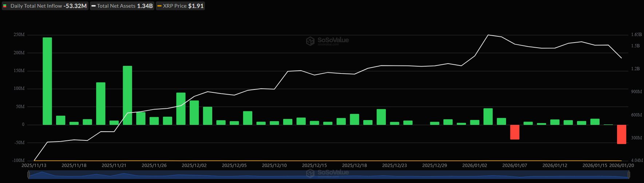
Task: Click the peak of the white assets line
Action: pyautogui.click(x=488, y=35)
